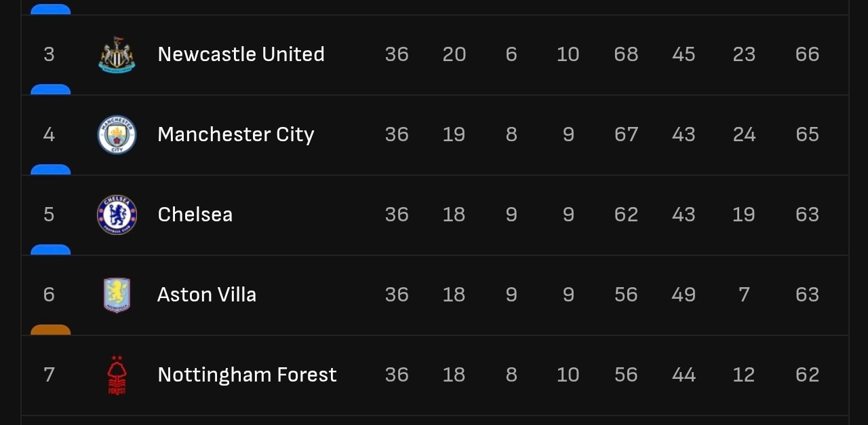Click the blue marker below Manchester City's position

(x=51, y=170)
